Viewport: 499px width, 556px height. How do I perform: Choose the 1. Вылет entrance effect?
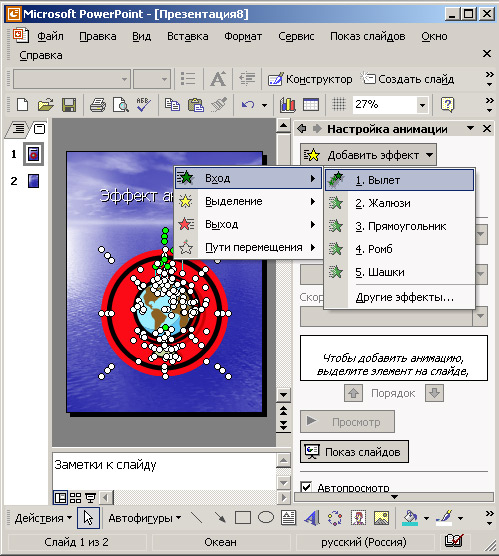(399, 180)
